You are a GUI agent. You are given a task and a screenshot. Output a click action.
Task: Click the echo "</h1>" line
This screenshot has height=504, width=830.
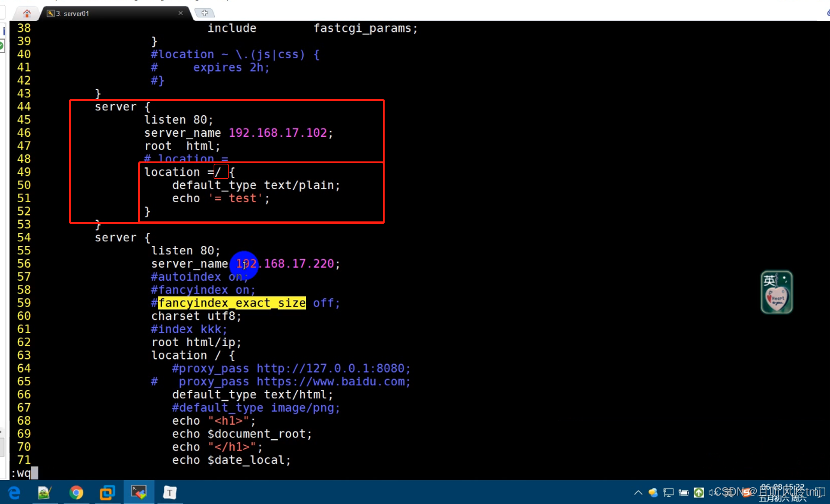click(217, 447)
